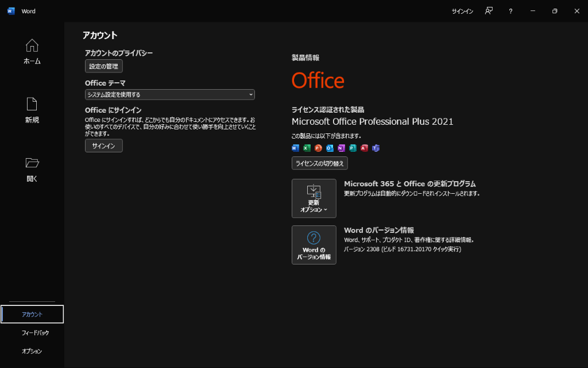Open the feedback person icon in title bar
Screen dimensions: 588x368
(x=489, y=11)
